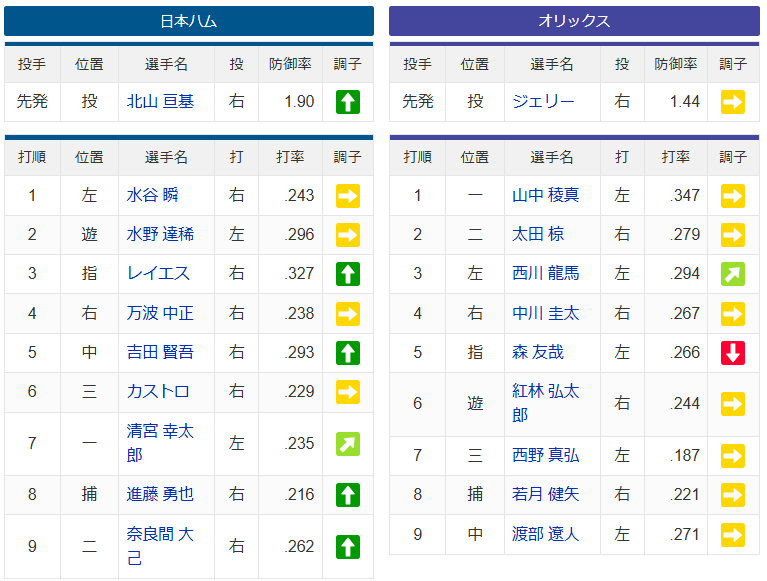Click the green up arrow for 奈良間 大己
The image size is (767, 581).
point(348,547)
